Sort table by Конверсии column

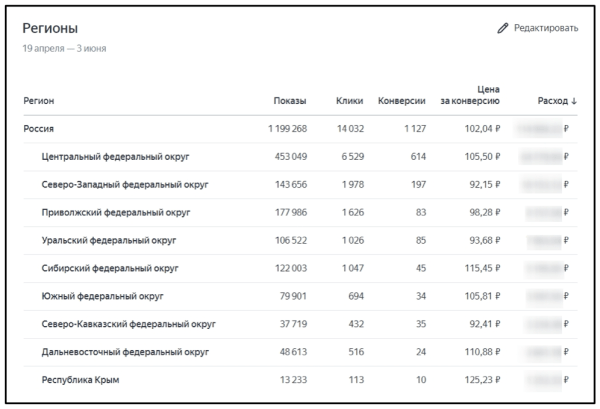pos(402,101)
